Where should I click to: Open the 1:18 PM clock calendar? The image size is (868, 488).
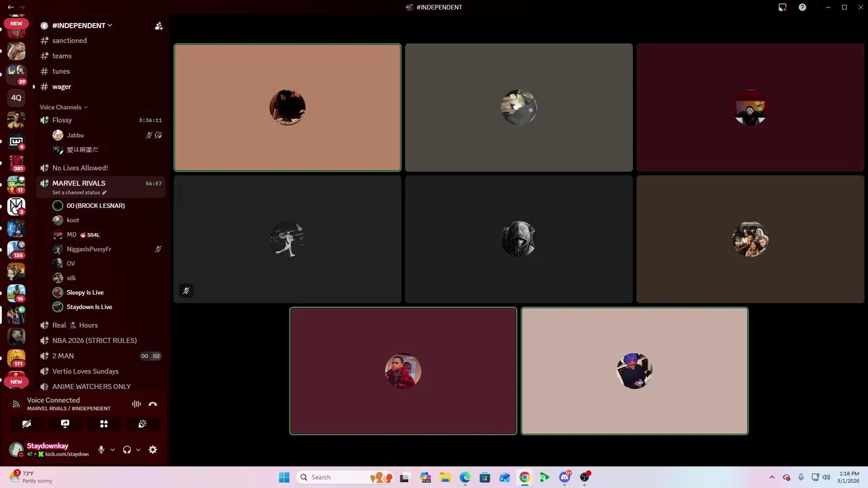point(848,477)
